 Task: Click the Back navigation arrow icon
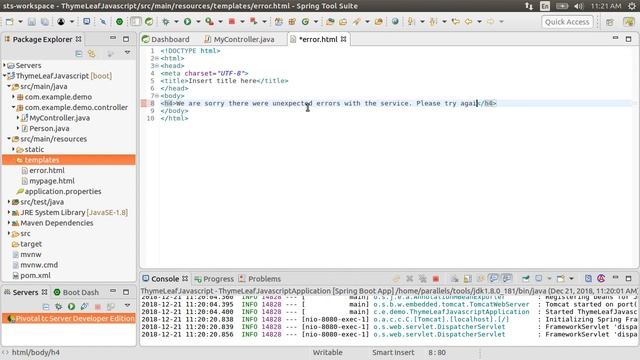(468, 22)
